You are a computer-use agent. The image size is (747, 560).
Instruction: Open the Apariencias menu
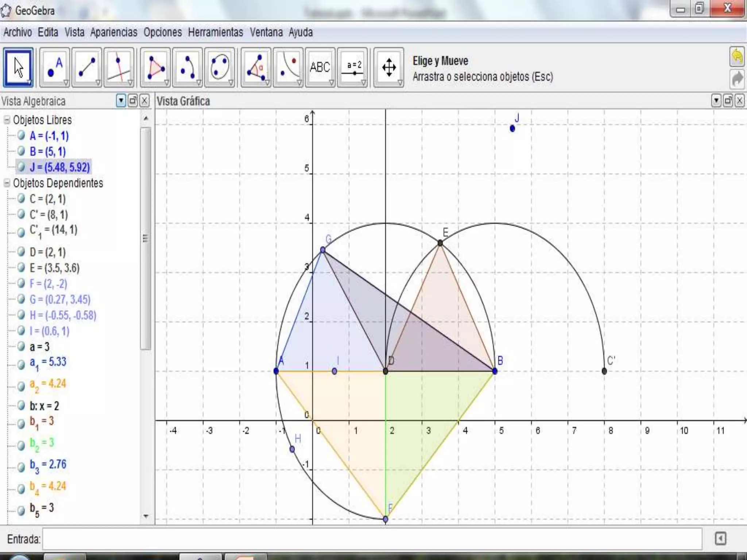pyautogui.click(x=114, y=32)
